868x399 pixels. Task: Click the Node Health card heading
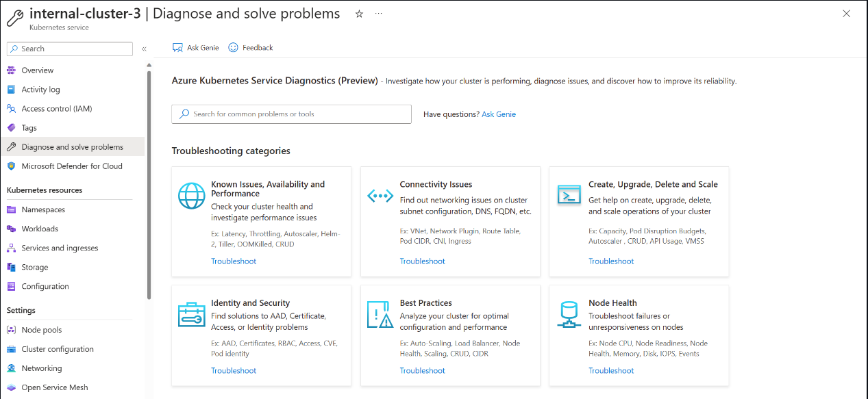[x=612, y=303]
